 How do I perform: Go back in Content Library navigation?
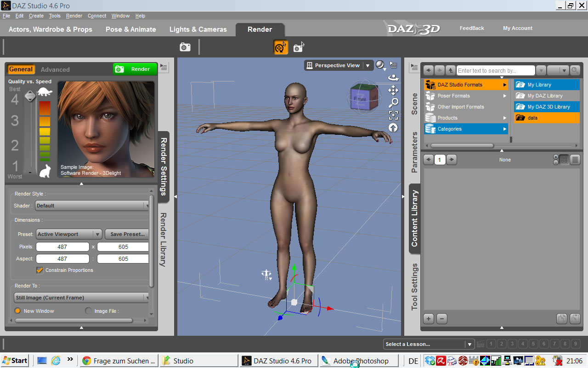click(429, 70)
